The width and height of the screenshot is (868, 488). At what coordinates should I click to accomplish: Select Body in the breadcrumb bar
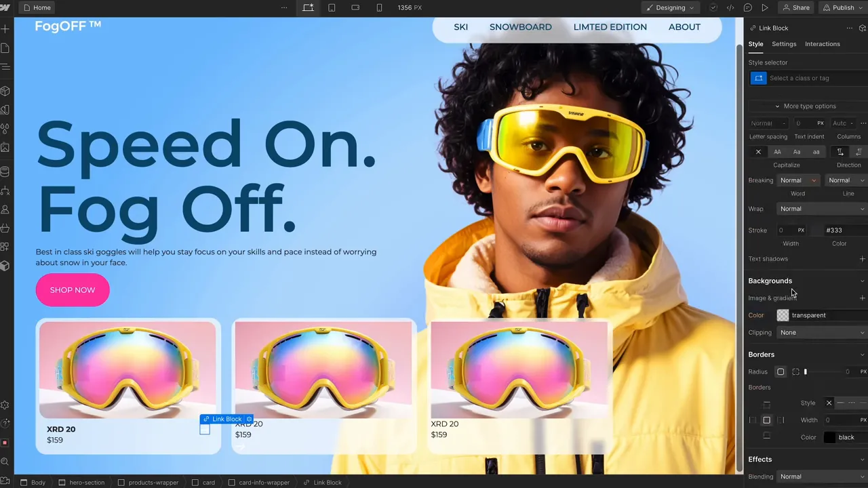pyautogui.click(x=33, y=483)
